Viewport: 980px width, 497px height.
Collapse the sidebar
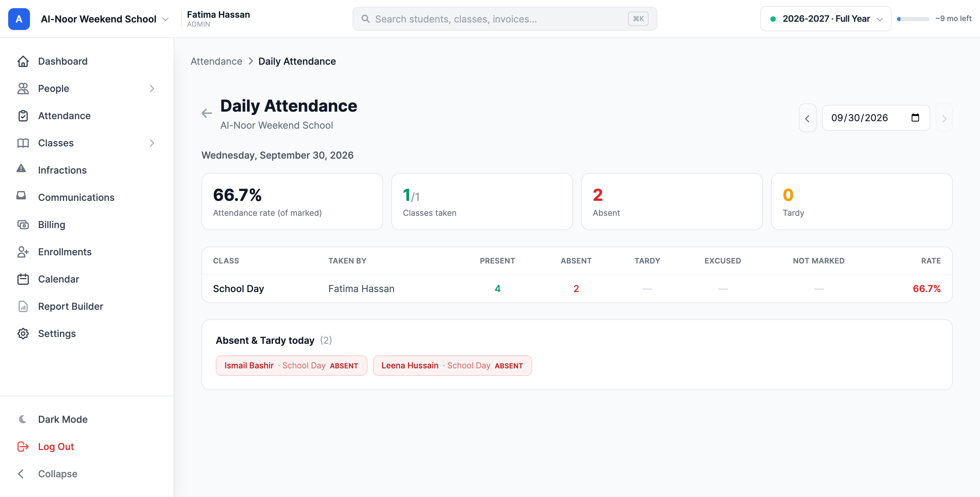click(x=48, y=474)
